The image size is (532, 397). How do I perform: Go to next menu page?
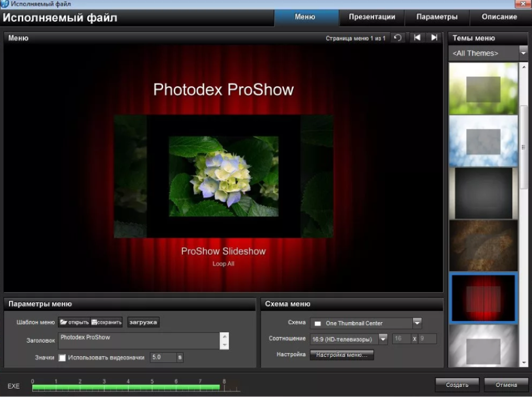tap(434, 37)
